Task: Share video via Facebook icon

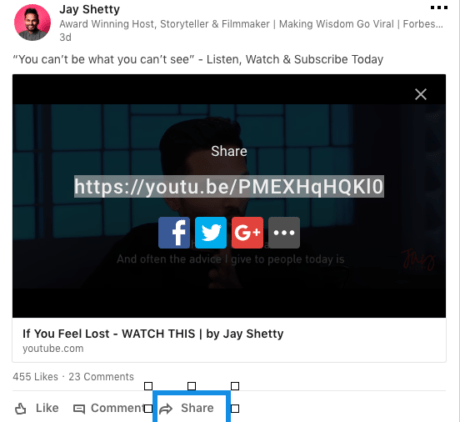Action: pyautogui.click(x=174, y=233)
